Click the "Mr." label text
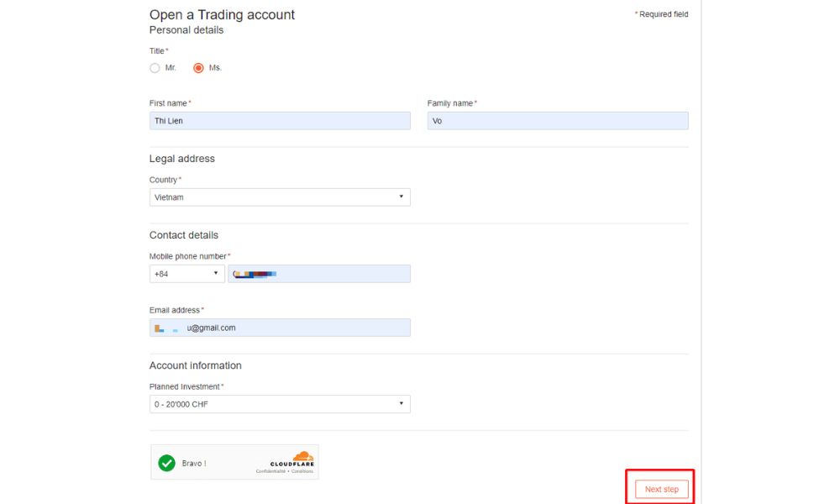840x504 pixels. point(171,68)
